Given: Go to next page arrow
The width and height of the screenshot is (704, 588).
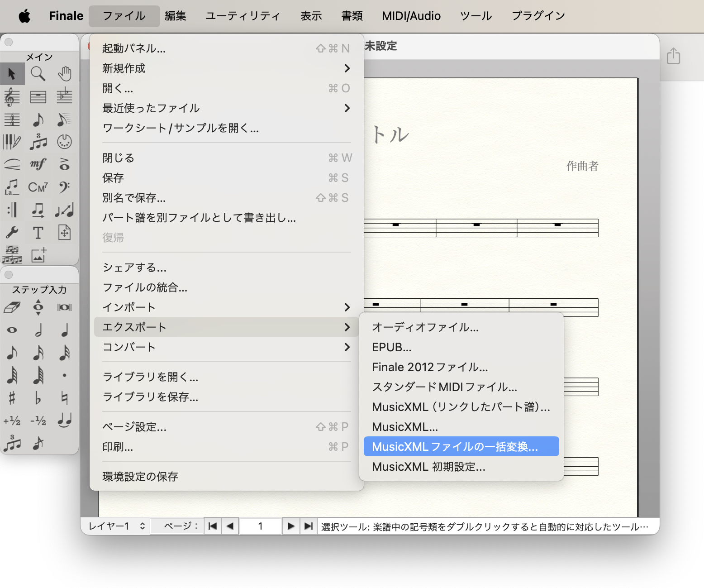Looking at the screenshot, I should coord(291,526).
